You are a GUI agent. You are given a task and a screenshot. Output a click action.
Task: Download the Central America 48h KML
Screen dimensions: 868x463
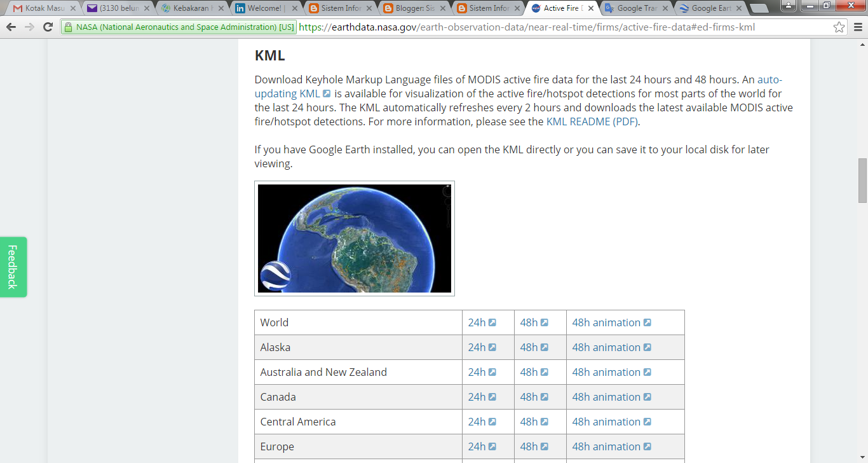point(534,422)
